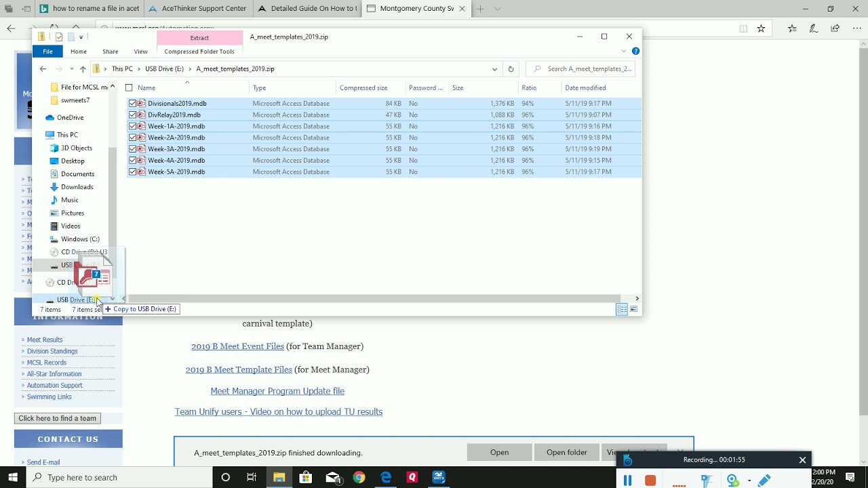This screenshot has width=868, height=488.
Task: Uncheck Week-3A-2019.mdb checkbox
Action: (x=132, y=149)
